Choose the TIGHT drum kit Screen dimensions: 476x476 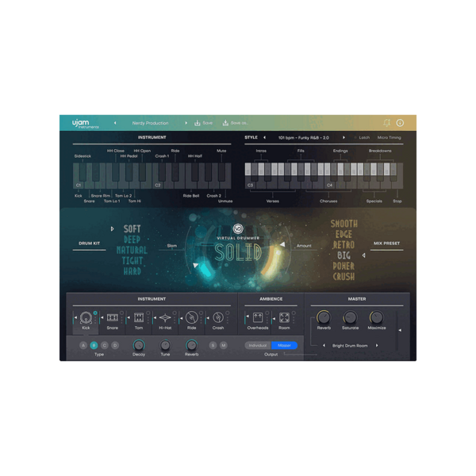point(132,260)
